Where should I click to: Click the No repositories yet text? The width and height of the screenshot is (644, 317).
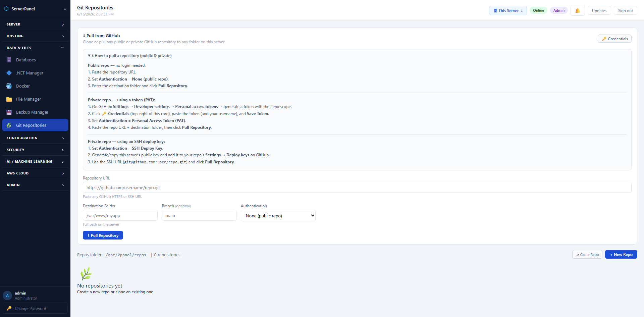[100, 285]
